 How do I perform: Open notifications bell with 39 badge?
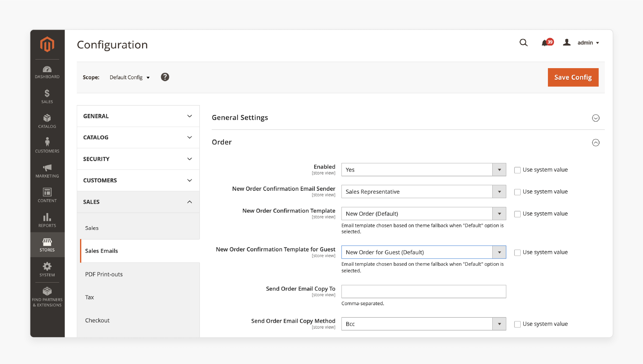[x=547, y=43]
